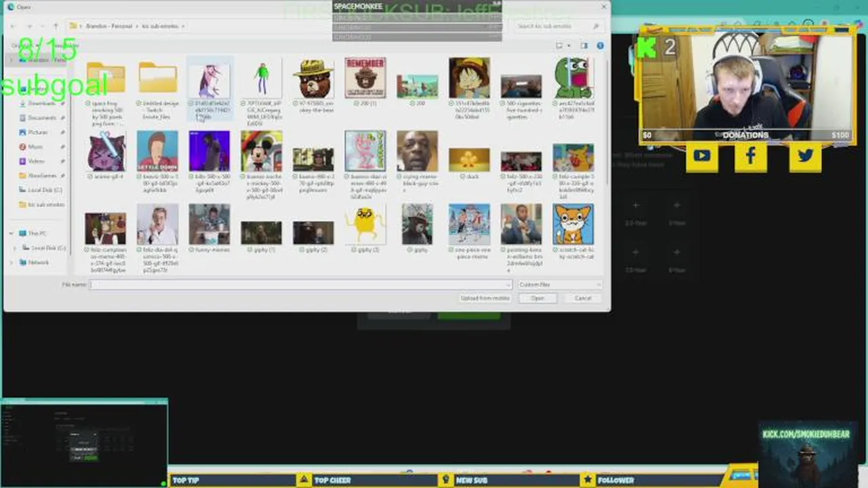This screenshot has width=868, height=488.
Task: Expand the This PC tree node
Action: pyautogui.click(x=12, y=233)
